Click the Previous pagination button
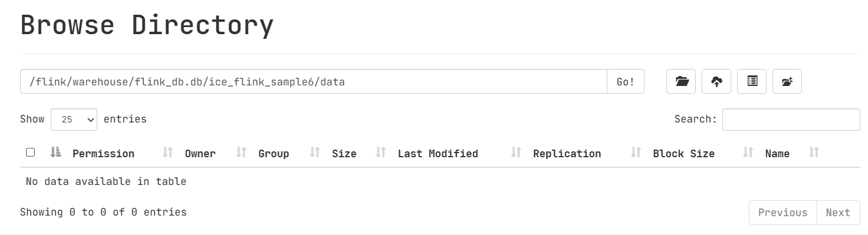 pos(782,213)
